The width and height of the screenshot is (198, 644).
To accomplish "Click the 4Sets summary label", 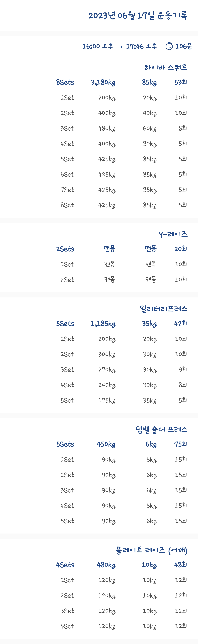I will click(65, 565).
